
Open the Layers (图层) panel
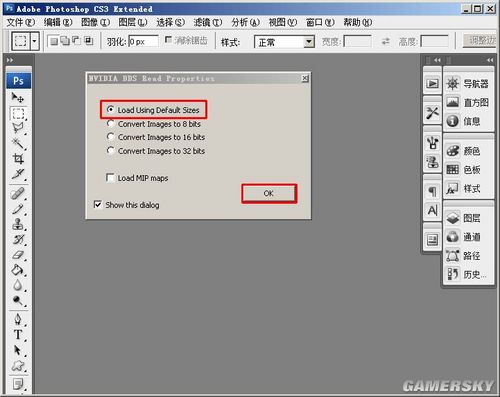click(x=463, y=218)
